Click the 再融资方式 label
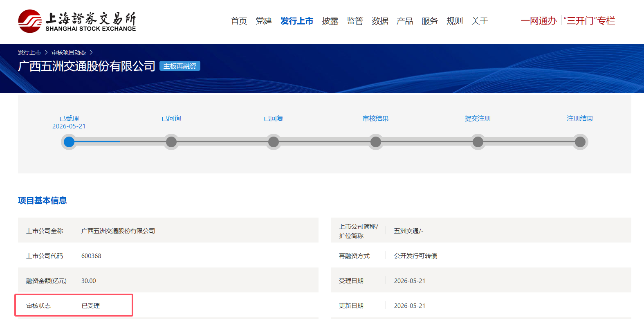The image size is (644, 319). [354, 256]
